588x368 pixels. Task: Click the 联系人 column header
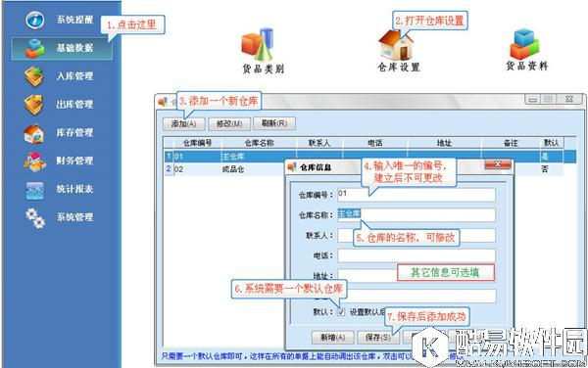pos(319,143)
